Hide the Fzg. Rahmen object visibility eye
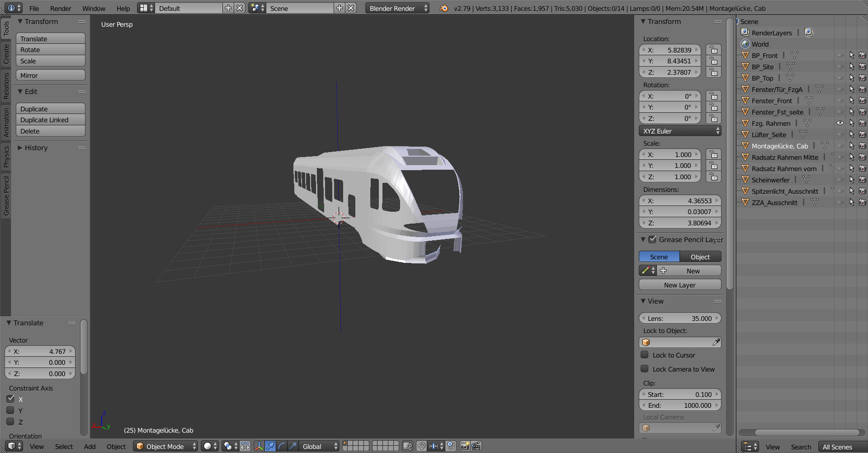This screenshot has height=453, width=868. click(x=840, y=123)
